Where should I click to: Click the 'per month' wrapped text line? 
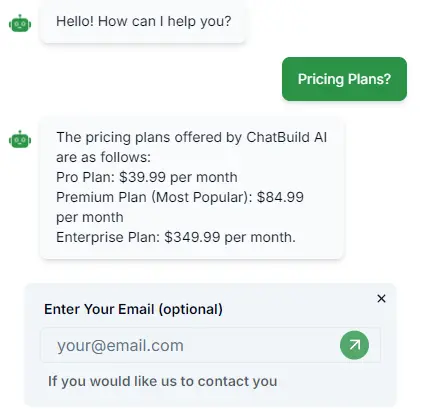pos(90,218)
